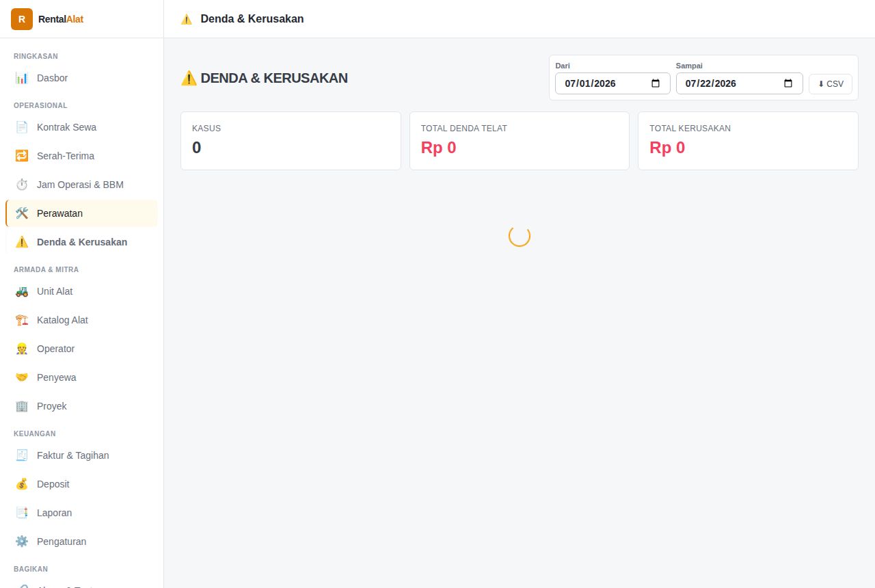Open the Perawatan tools icon
Image resolution: width=875 pixels, height=588 pixels.
[x=22, y=213]
